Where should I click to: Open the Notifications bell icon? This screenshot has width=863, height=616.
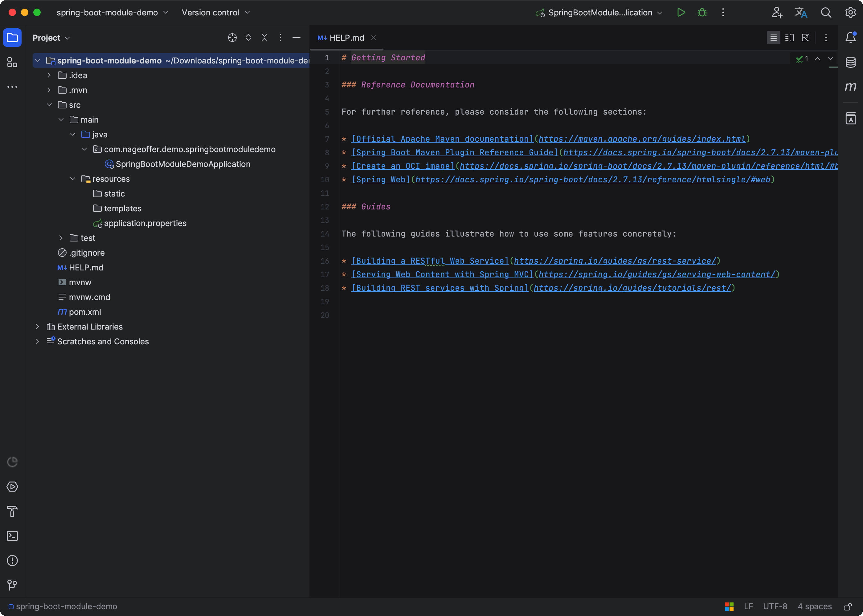tap(850, 38)
